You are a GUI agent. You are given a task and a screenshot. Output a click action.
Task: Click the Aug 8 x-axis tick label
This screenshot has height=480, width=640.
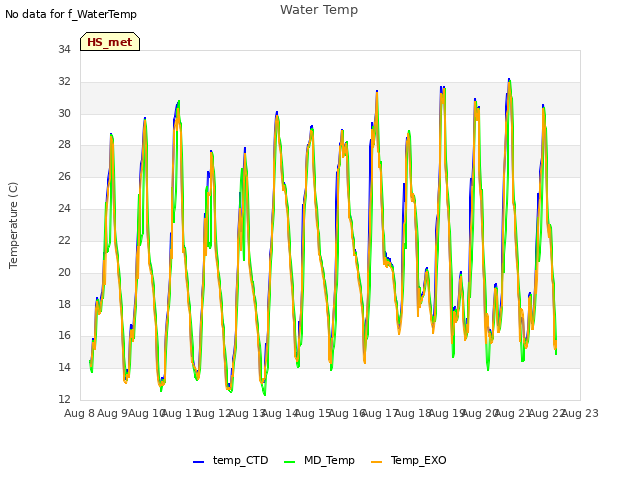coord(79,413)
